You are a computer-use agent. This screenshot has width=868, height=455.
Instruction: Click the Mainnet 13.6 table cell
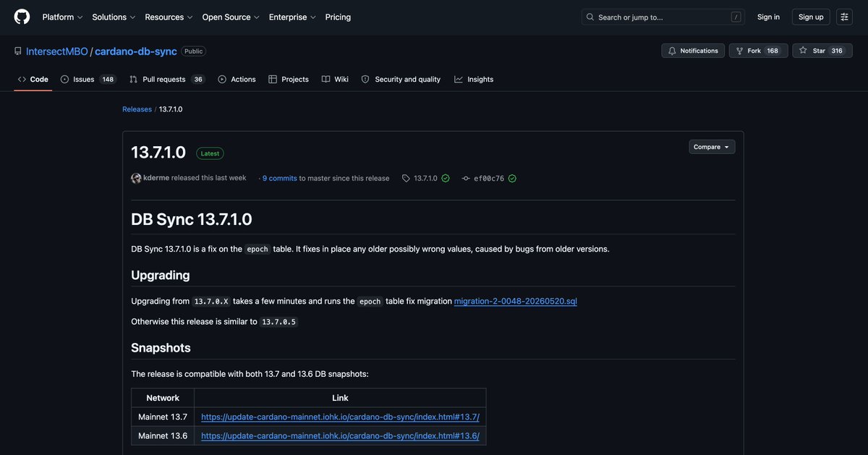163,435
